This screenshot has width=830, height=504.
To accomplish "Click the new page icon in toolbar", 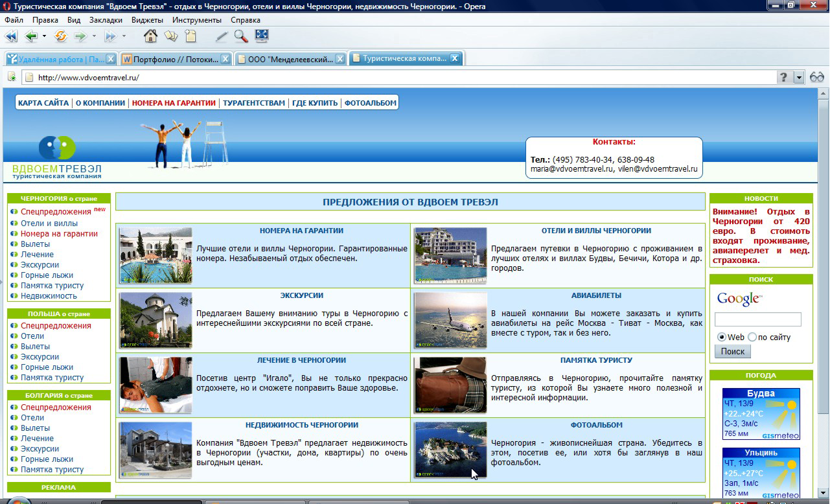I will pos(190,36).
